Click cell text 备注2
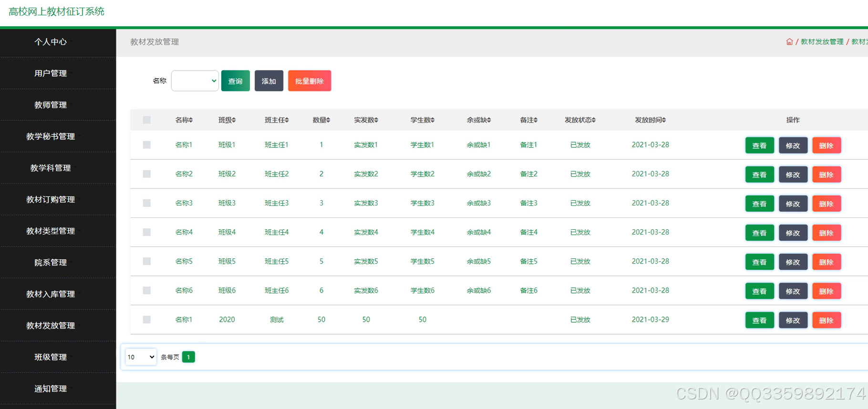This screenshot has height=409, width=868. 528,174
